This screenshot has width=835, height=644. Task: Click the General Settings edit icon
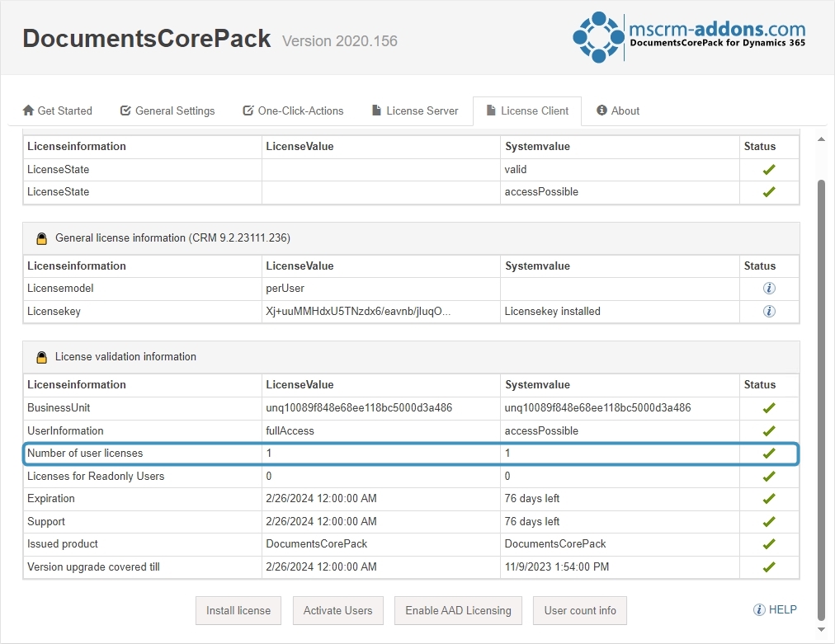click(125, 110)
